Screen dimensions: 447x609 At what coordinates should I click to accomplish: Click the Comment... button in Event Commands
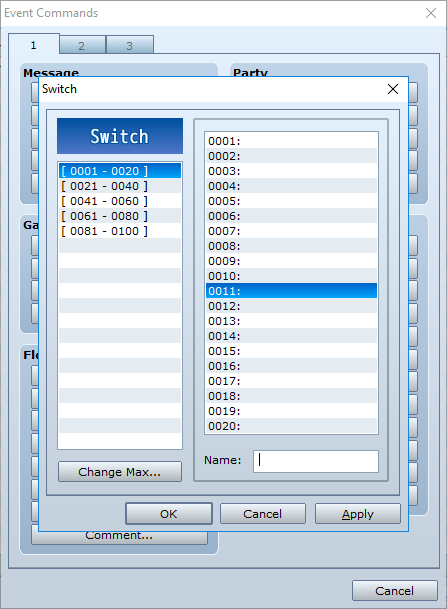[x=119, y=538]
